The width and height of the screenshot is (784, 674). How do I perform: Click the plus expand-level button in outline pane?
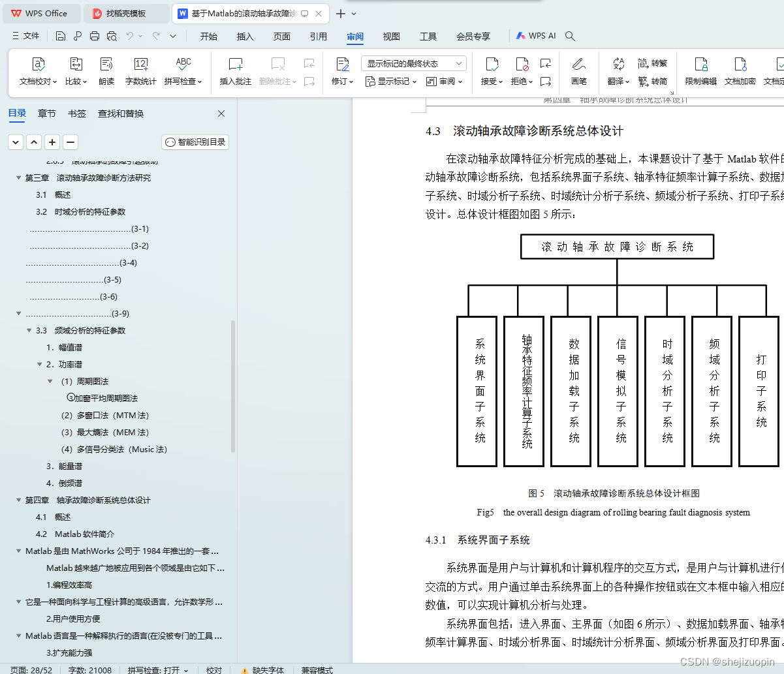[52, 142]
